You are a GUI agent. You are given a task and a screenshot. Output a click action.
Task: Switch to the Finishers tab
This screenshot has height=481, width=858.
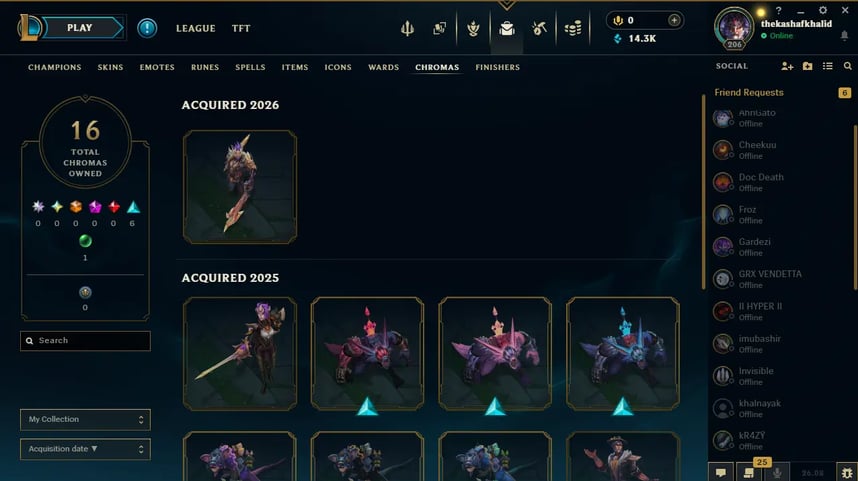click(497, 67)
